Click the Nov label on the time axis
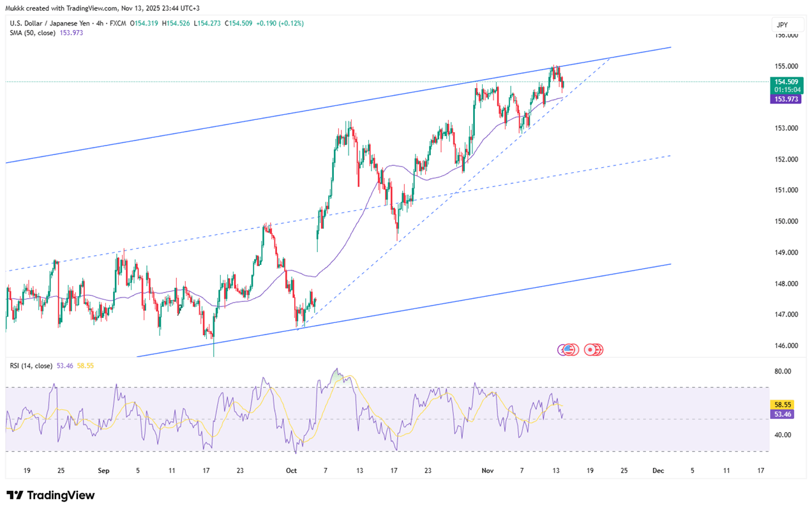 point(488,471)
